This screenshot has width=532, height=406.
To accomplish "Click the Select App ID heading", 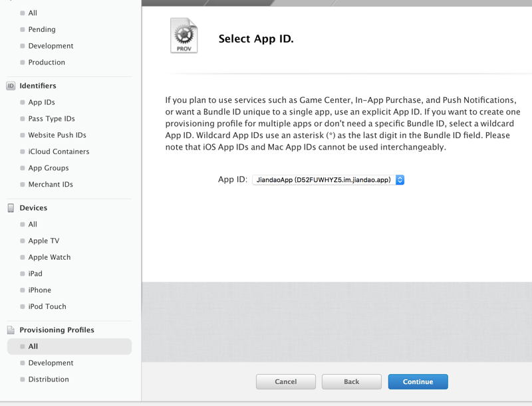I will coord(256,39).
